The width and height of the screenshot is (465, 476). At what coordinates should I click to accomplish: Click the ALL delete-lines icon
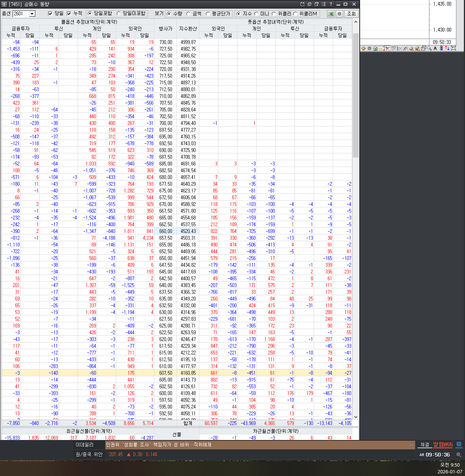coord(417,48)
